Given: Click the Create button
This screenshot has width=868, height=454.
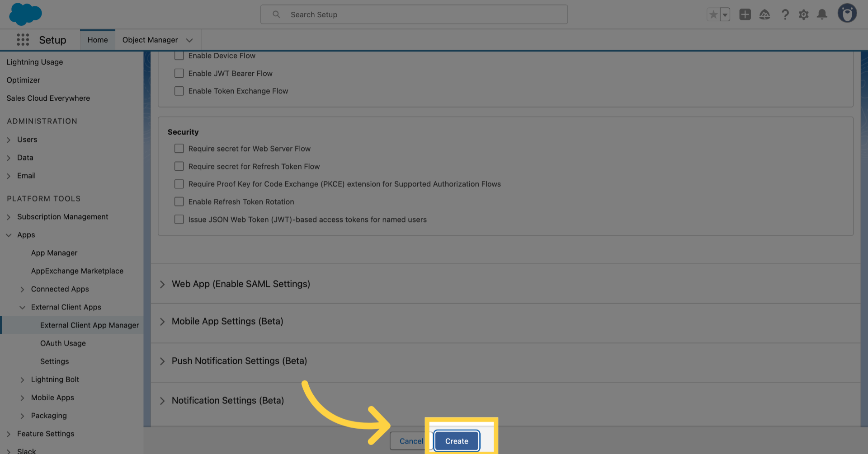Looking at the screenshot, I should click(x=457, y=441).
